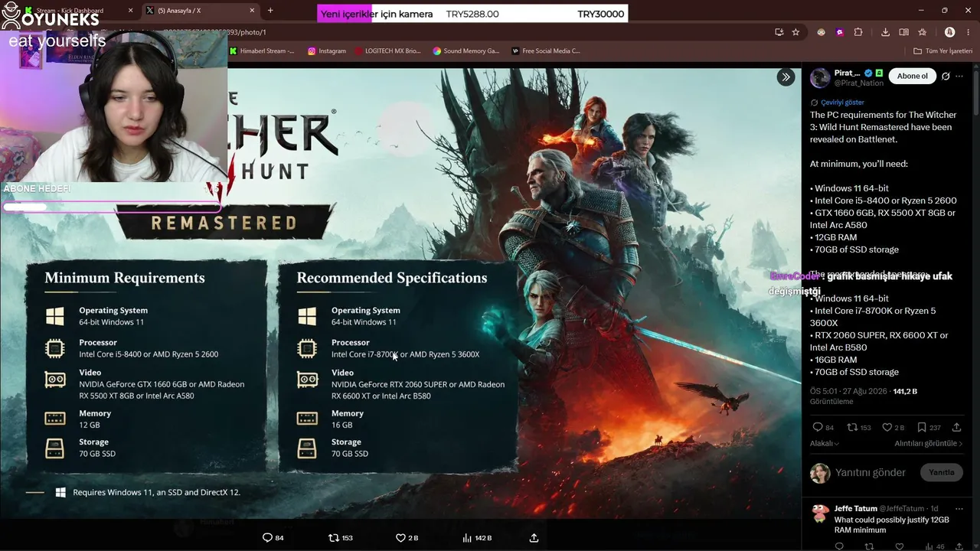Image resolution: width=980 pixels, height=551 pixels.
Task: Click the reply icon with 84 in sidebar
Action: [818, 428]
